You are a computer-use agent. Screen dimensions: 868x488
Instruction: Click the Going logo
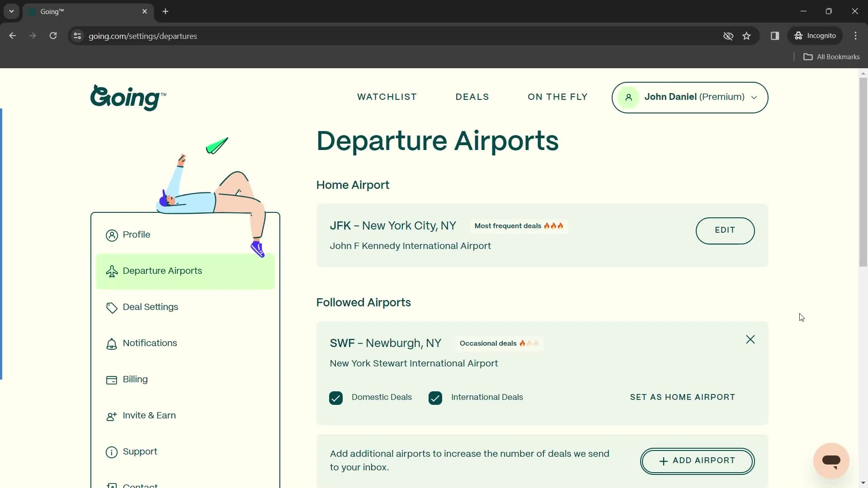(x=128, y=98)
